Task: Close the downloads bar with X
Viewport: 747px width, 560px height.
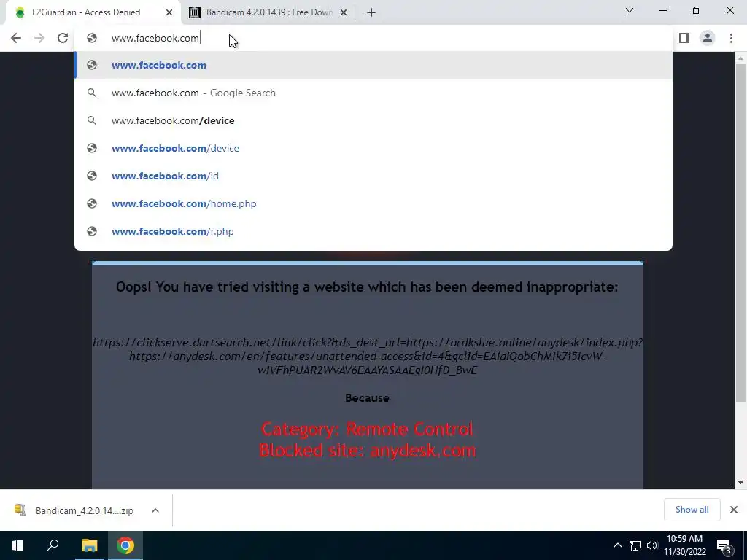Action: tap(734, 510)
